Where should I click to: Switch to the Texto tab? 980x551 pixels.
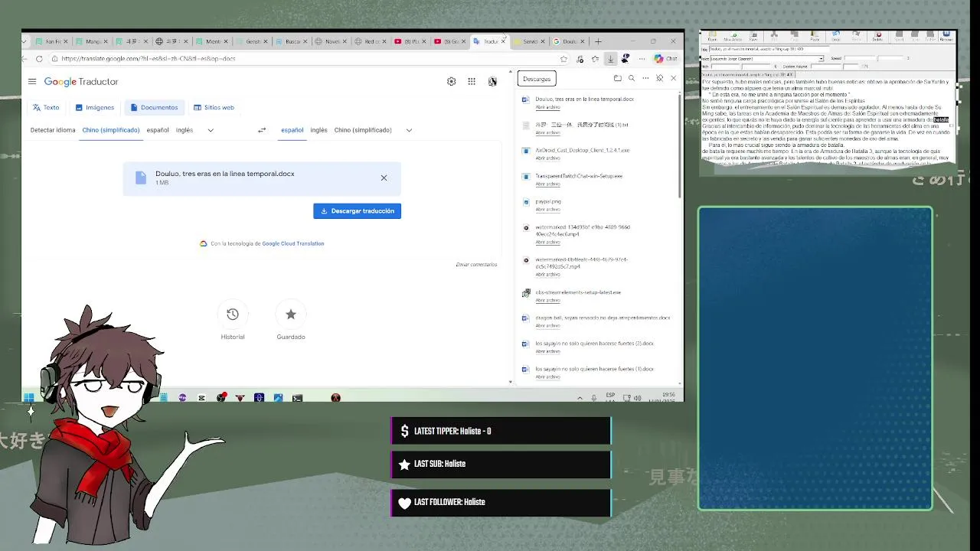(46, 107)
